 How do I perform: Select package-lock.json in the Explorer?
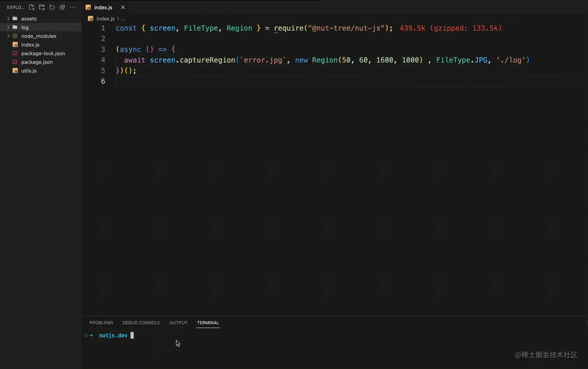coord(43,53)
